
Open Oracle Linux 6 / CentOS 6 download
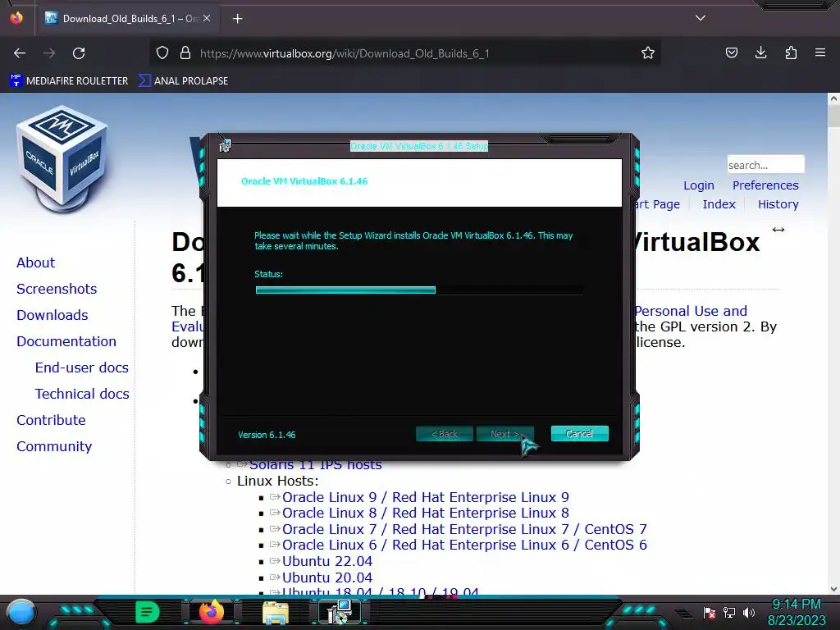point(464,545)
